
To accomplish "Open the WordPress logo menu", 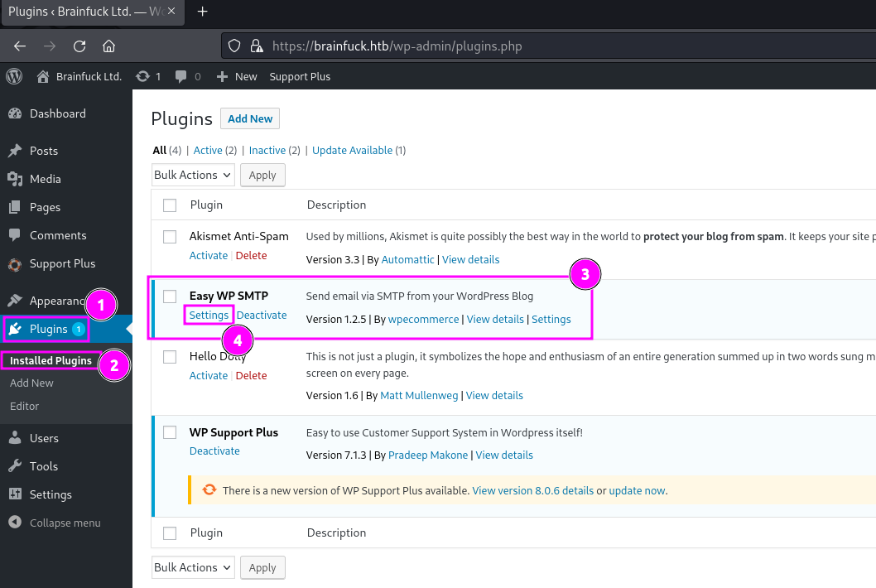I will [x=15, y=76].
